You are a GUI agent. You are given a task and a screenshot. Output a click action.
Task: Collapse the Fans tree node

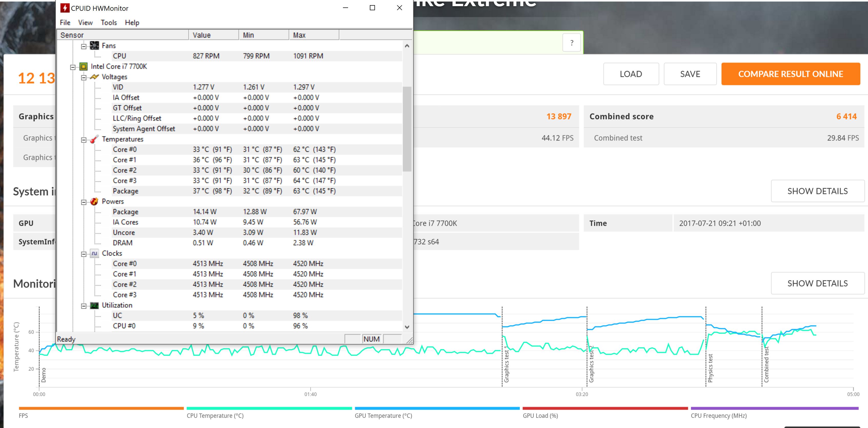pos(83,46)
